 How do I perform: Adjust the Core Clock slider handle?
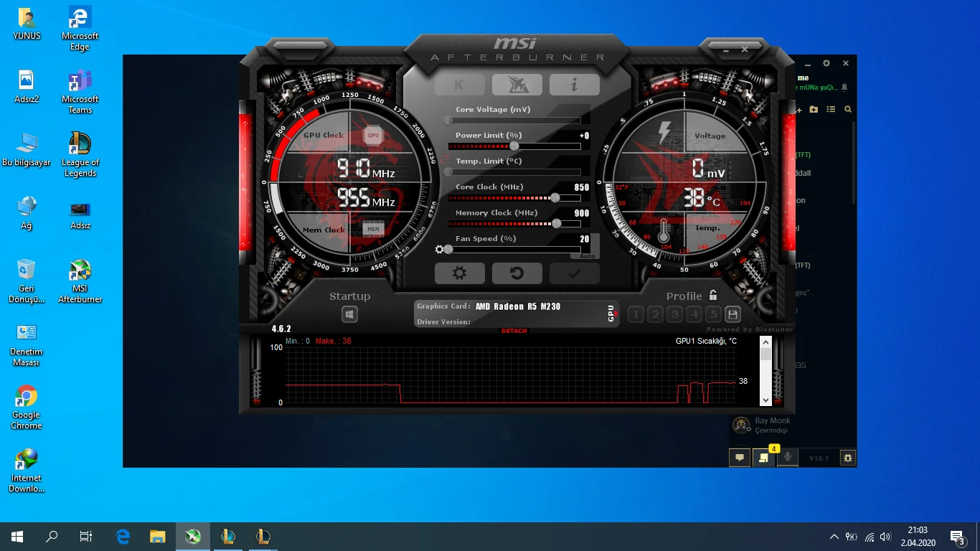pyautogui.click(x=555, y=198)
